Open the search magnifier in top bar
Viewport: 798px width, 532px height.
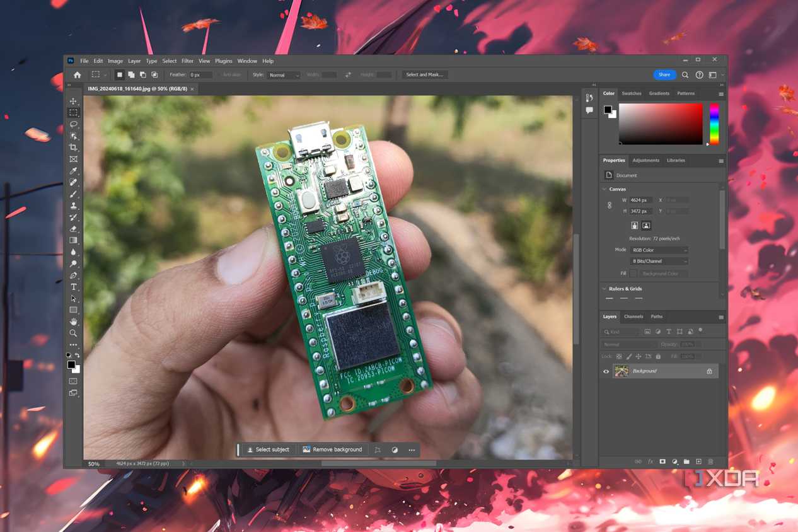[x=685, y=74]
